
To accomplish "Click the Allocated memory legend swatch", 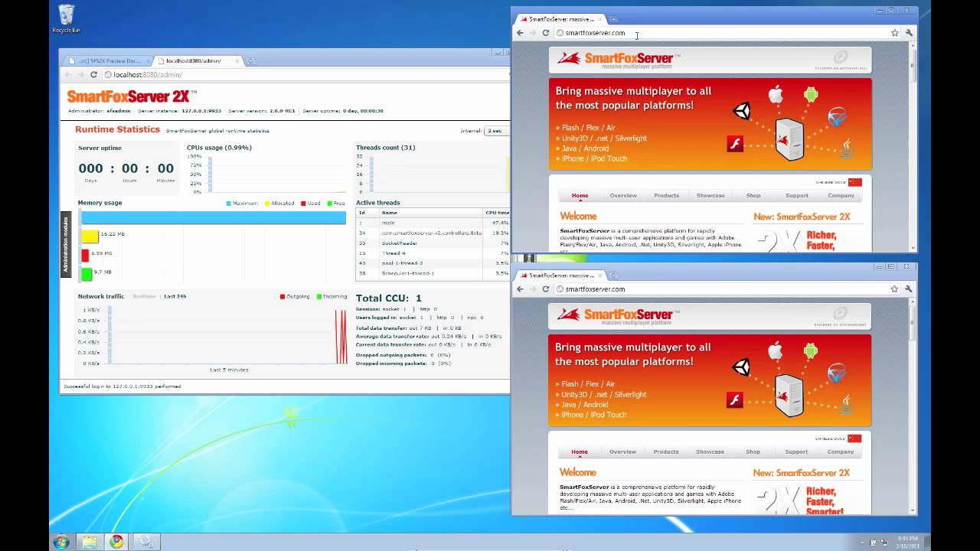I will tap(267, 204).
